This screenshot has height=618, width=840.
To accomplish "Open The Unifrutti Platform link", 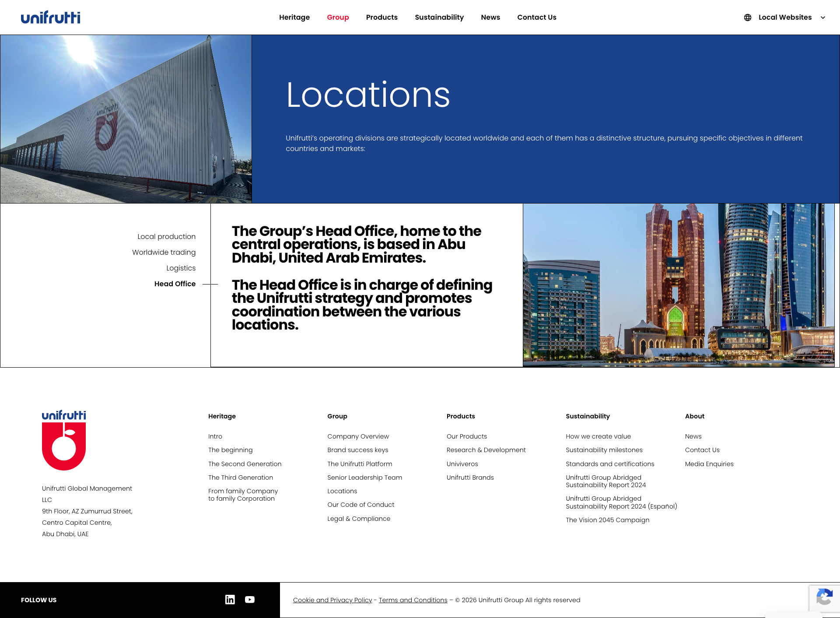I will tap(360, 464).
